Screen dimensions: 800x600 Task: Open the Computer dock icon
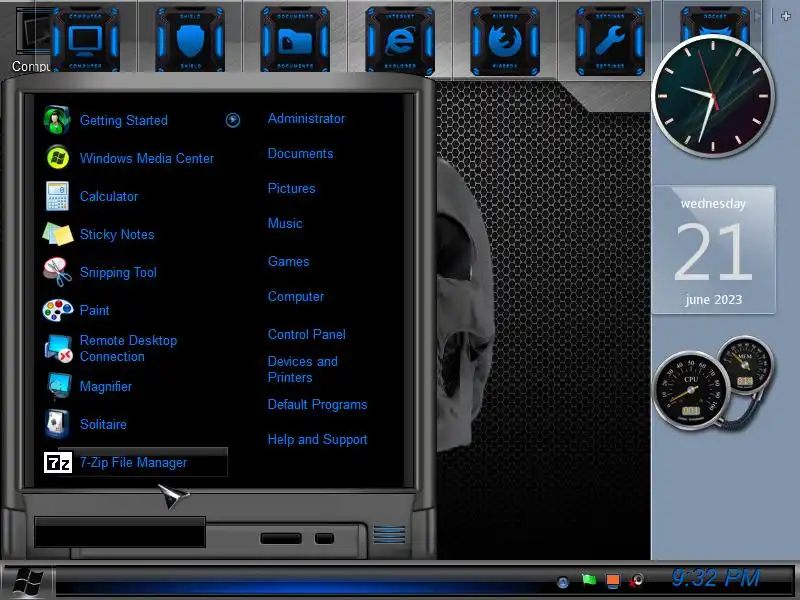click(x=85, y=40)
